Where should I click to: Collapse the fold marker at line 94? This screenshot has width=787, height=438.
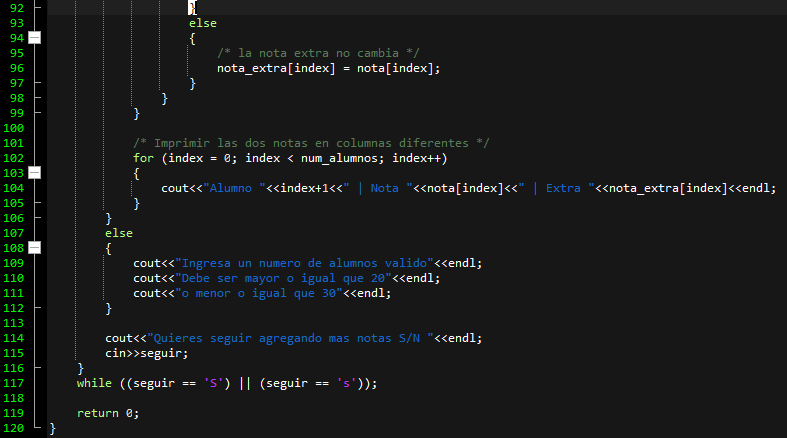(x=35, y=38)
